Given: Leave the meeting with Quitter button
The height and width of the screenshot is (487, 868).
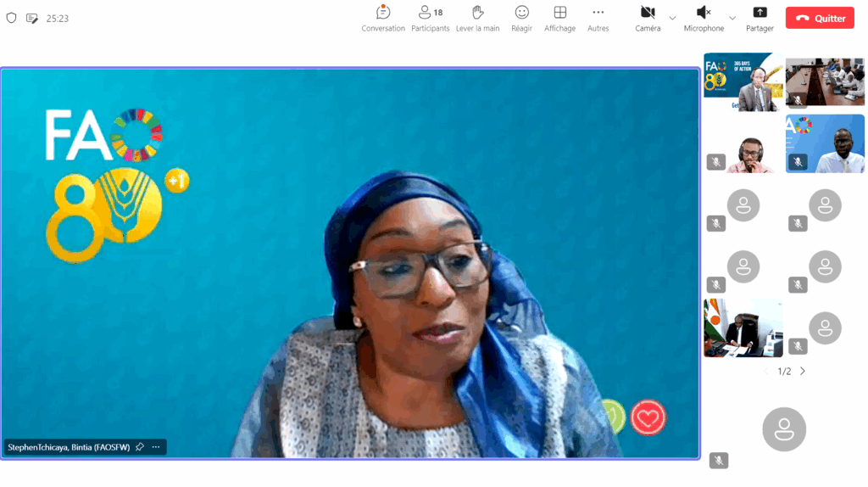Looking at the screenshot, I should (820, 18).
